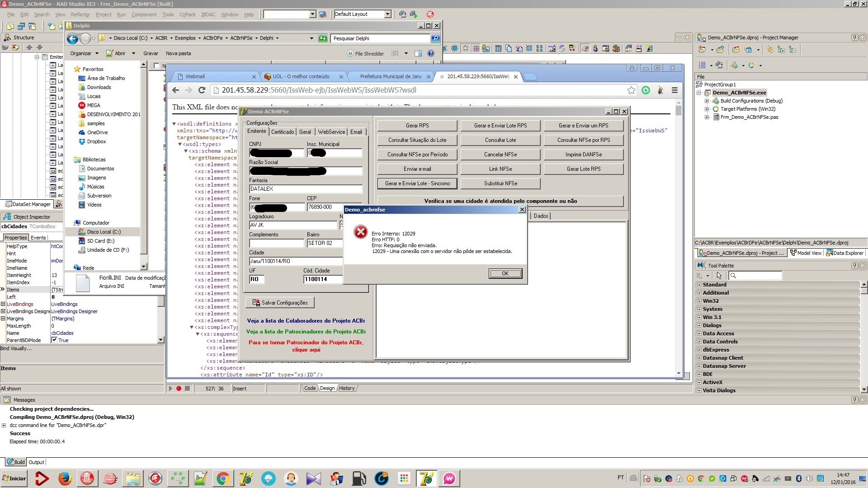Click the File Shredder toolbar icon

point(365,53)
